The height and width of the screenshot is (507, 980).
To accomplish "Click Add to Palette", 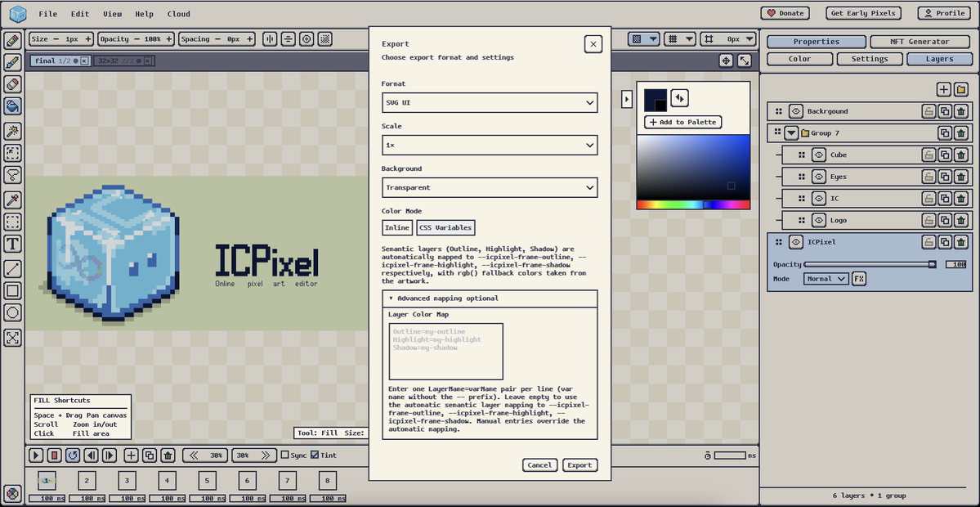I will pyautogui.click(x=683, y=122).
